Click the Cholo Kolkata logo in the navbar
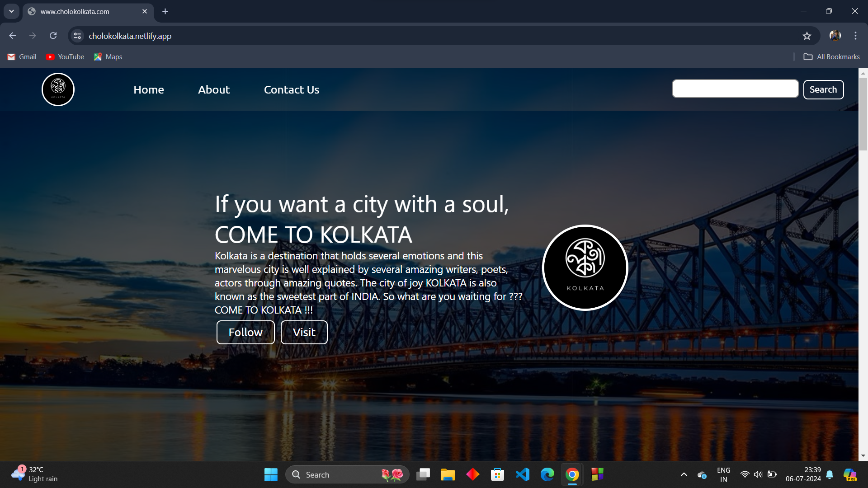The height and width of the screenshot is (488, 868). point(57,89)
